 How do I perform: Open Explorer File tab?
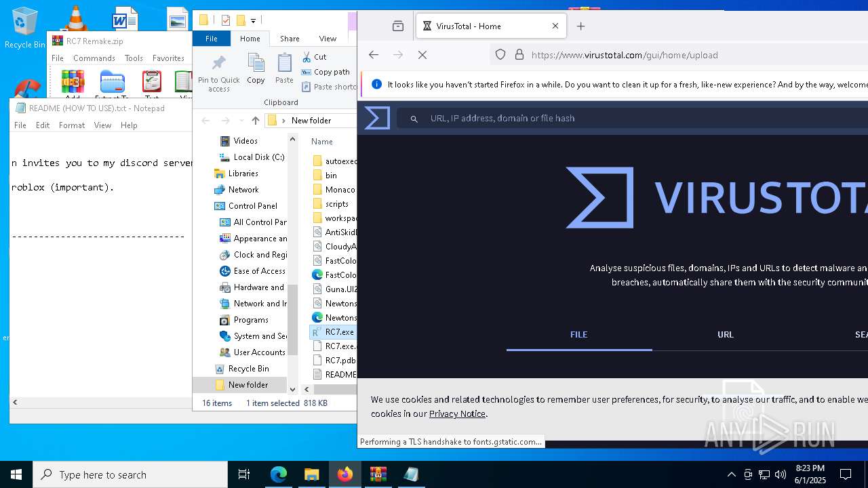(x=212, y=39)
